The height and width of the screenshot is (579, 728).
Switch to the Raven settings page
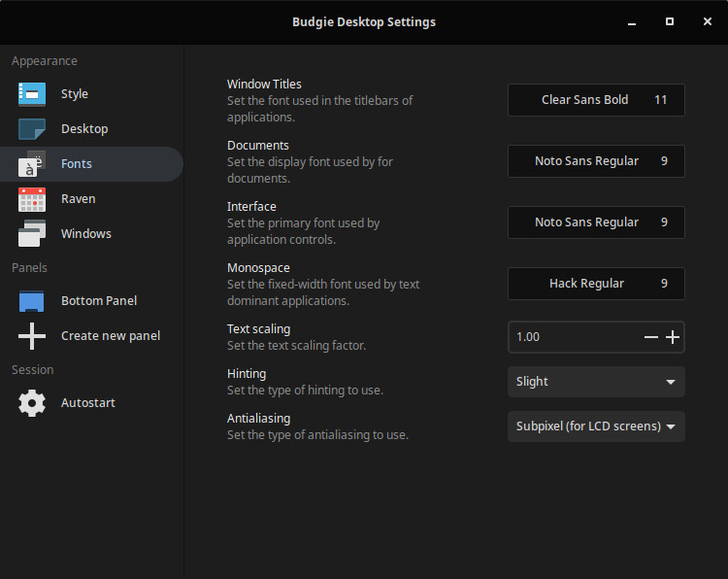pyautogui.click(x=78, y=199)
